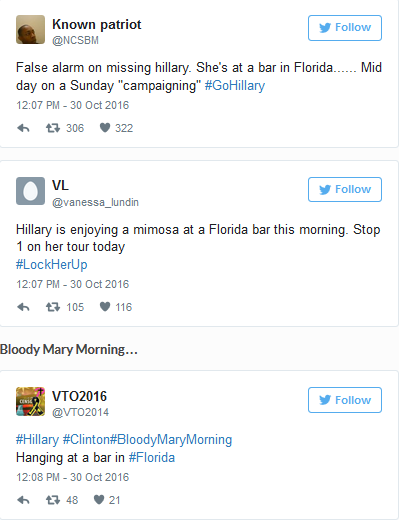The width and height of the screenshot is (399, 520).
Task: Open the #LockHerUp hashtag
Action: coord(52,264)
